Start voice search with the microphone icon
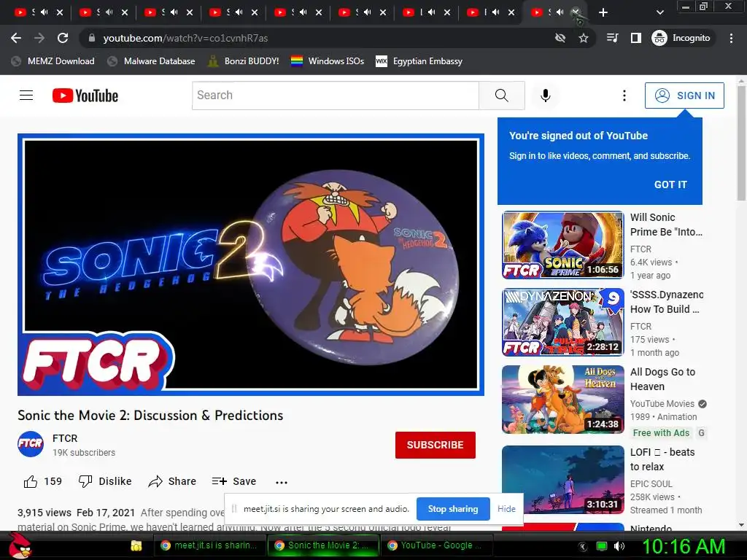This screenshot has width=747, height=560. point(546,96)
